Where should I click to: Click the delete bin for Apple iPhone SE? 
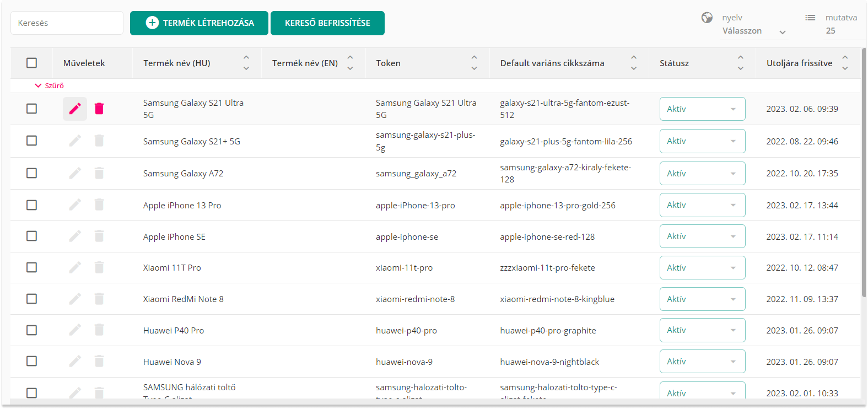click(99, 236)
